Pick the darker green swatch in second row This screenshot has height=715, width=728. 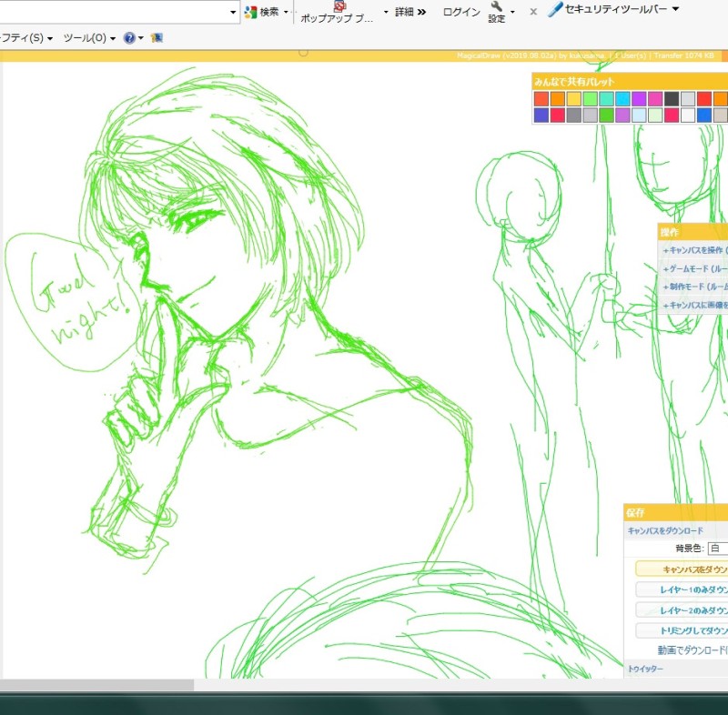pyautogui.click(x=606, y=115)
